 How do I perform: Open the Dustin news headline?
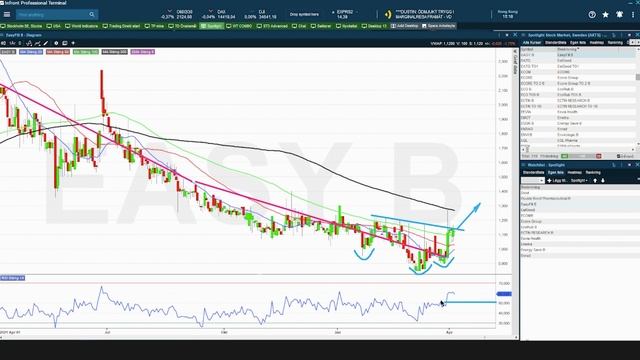click(x=424, y=15)
